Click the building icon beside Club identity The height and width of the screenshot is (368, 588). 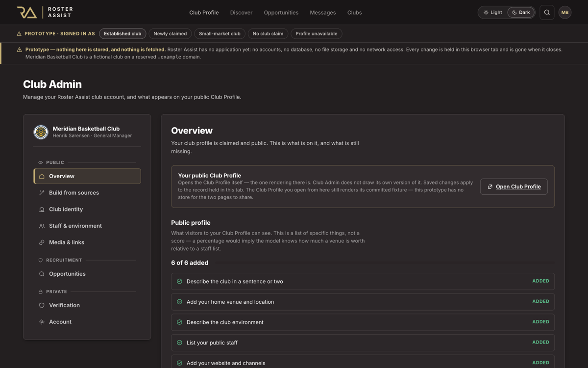click(x=42, y=210)
